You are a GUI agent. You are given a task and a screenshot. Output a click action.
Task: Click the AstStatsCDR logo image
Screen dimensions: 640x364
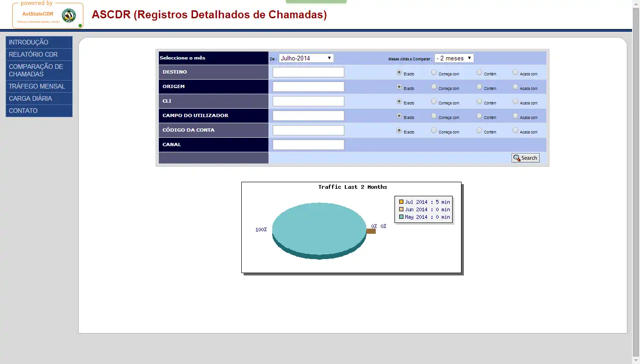point(48,15)
